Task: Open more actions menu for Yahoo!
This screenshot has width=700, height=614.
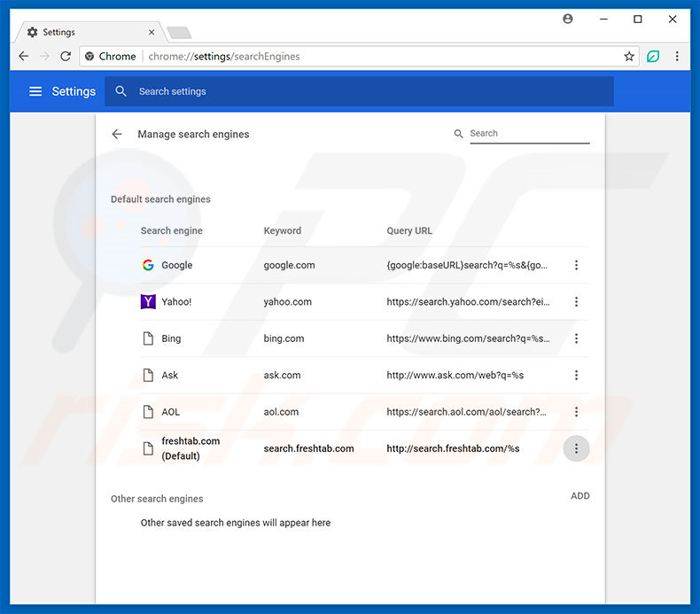Action: [576, 302]
